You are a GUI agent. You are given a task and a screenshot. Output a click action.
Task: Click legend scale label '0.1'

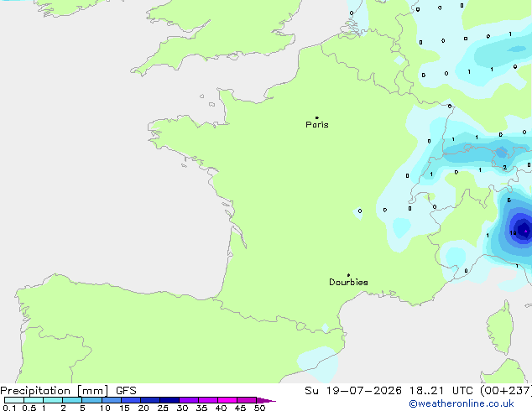coord(9,408)
